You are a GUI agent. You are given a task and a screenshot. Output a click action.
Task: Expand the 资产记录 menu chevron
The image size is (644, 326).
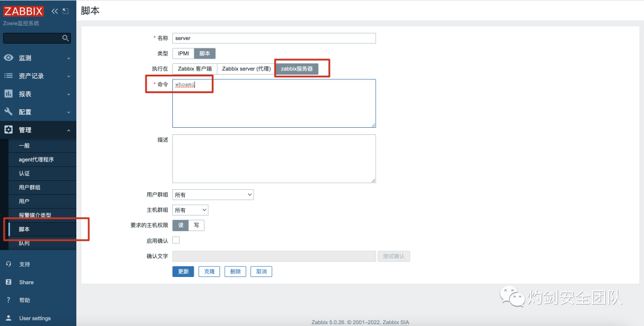(69, 76)
